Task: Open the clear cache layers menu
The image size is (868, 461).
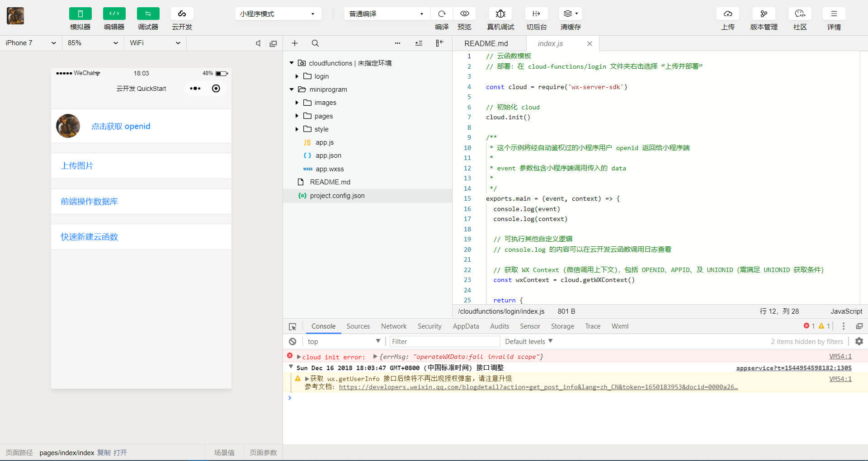Action: click(x=571, y=14)
